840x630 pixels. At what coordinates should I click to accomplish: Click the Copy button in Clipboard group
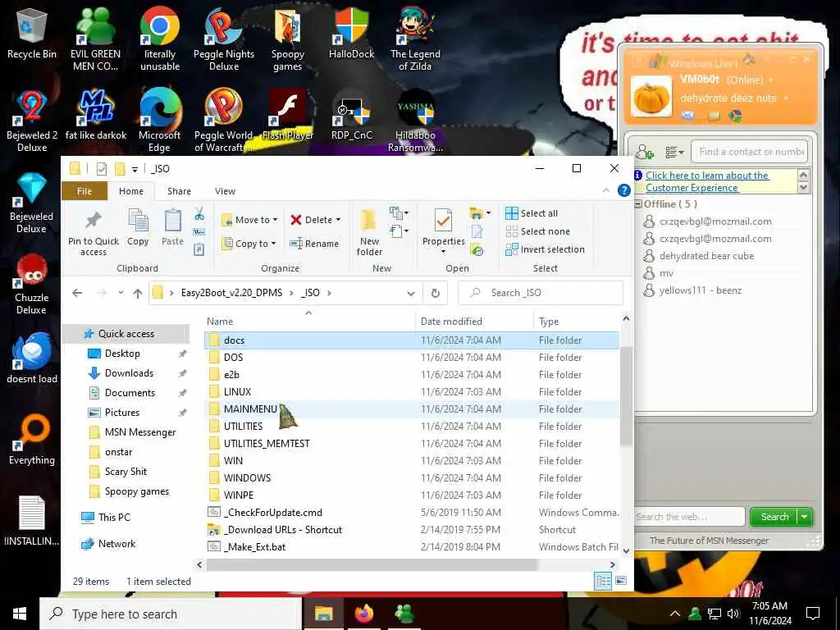(x=138, y=228)
